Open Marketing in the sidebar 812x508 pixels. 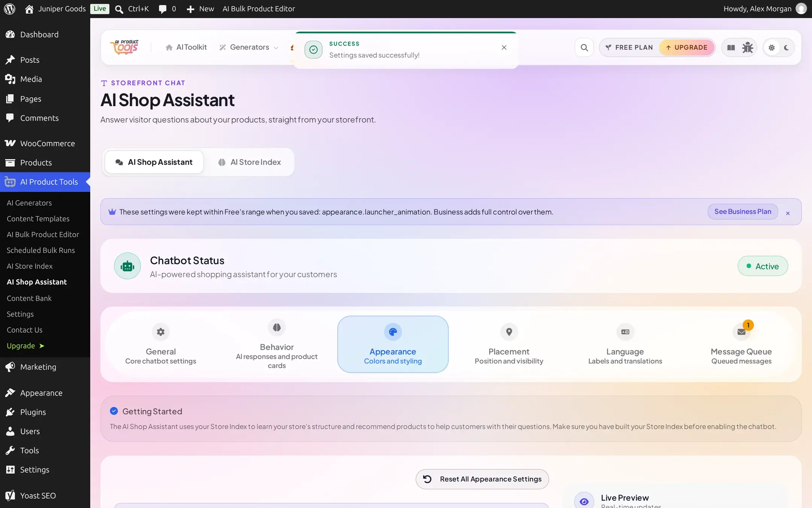point(45,367)
